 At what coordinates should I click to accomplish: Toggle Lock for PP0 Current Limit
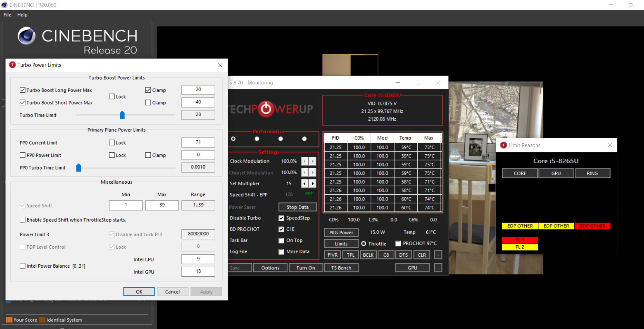click(112, 142)
